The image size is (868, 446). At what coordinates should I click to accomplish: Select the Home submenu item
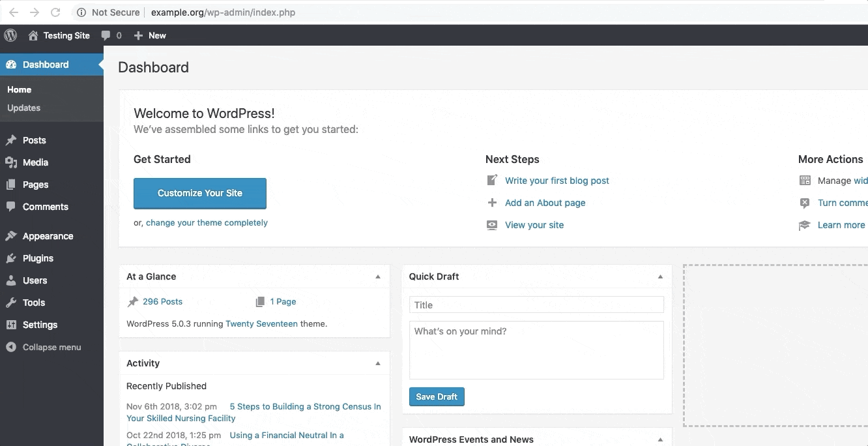pyautogui.click(x=20, y=89)
